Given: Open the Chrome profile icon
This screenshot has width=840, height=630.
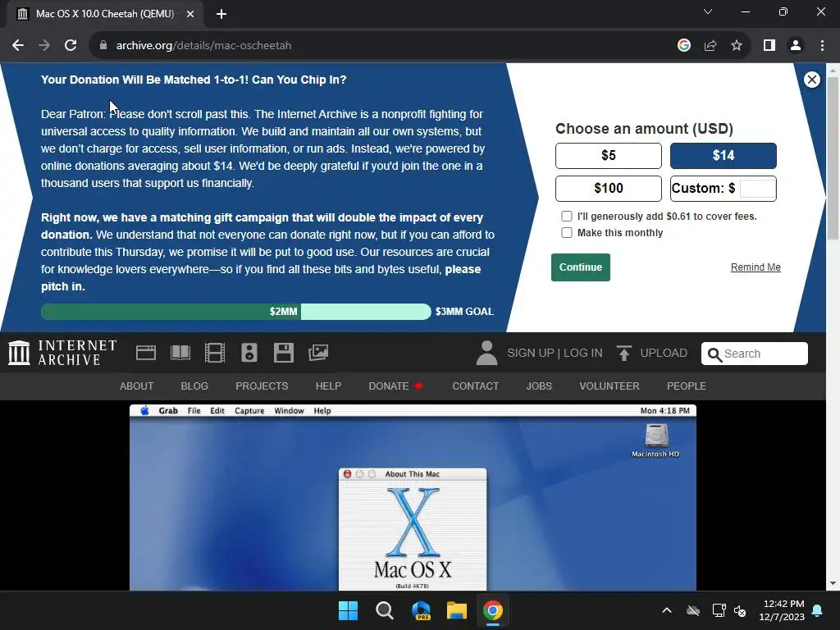Looking at the screenshot, I should pos(796,46).
